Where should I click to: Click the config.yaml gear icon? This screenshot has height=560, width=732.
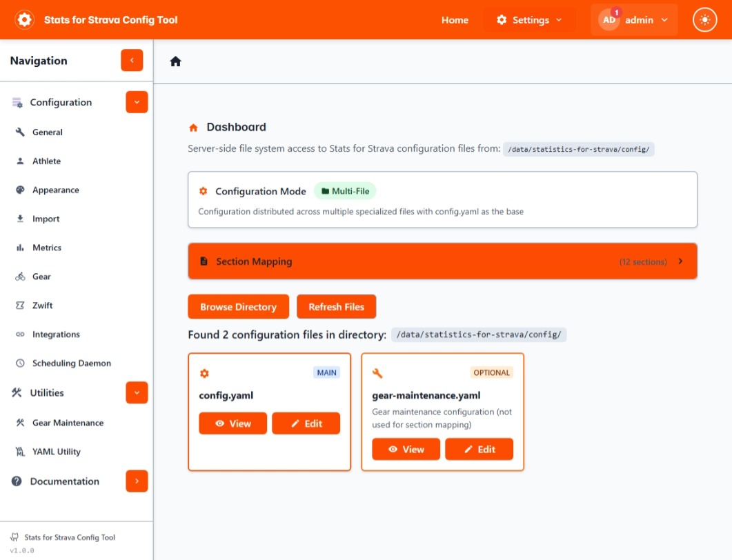(204, 373)
